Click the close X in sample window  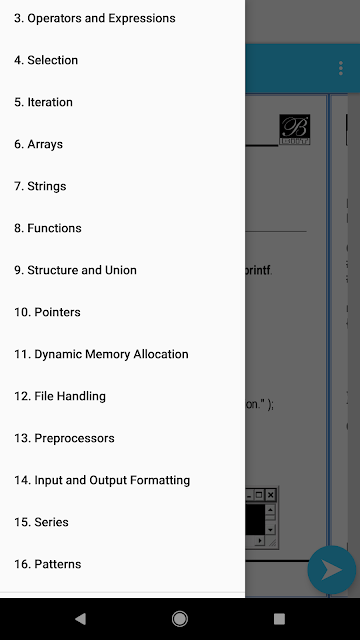[x=270, y=495]
